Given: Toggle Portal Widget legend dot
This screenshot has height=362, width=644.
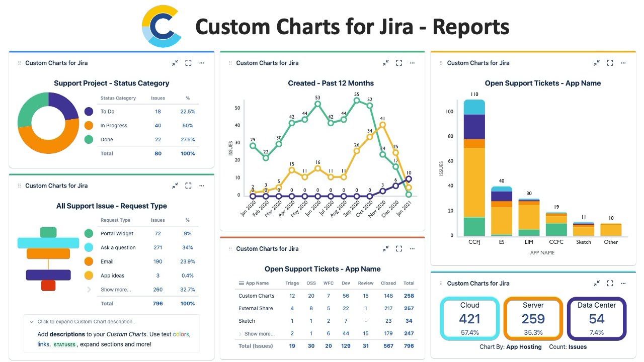Looking at the screenshot, I should (89, 233).
